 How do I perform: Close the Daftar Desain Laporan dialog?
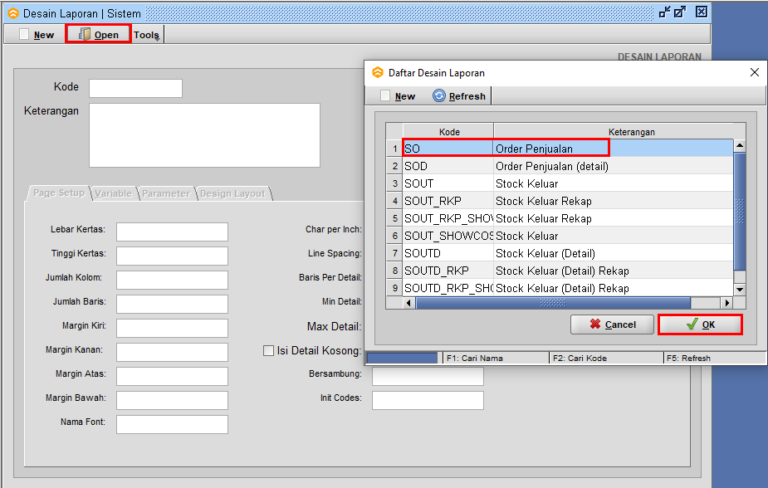pos(754,73)
